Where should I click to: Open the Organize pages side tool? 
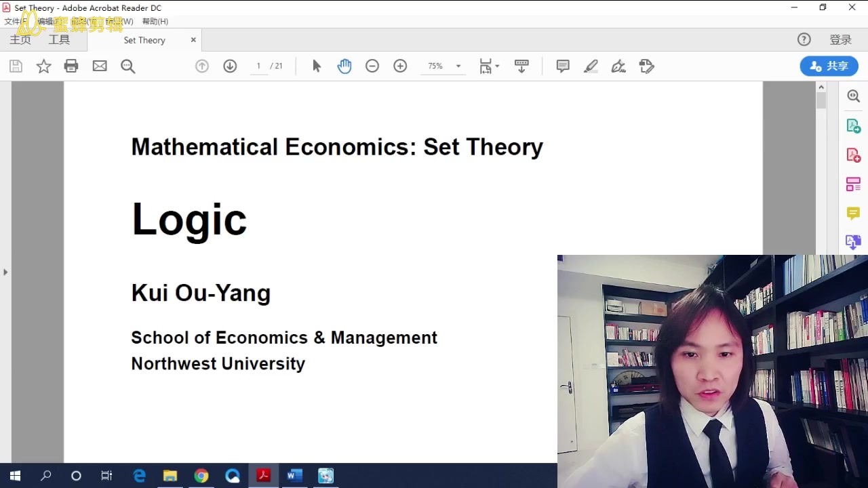(853, 184)
